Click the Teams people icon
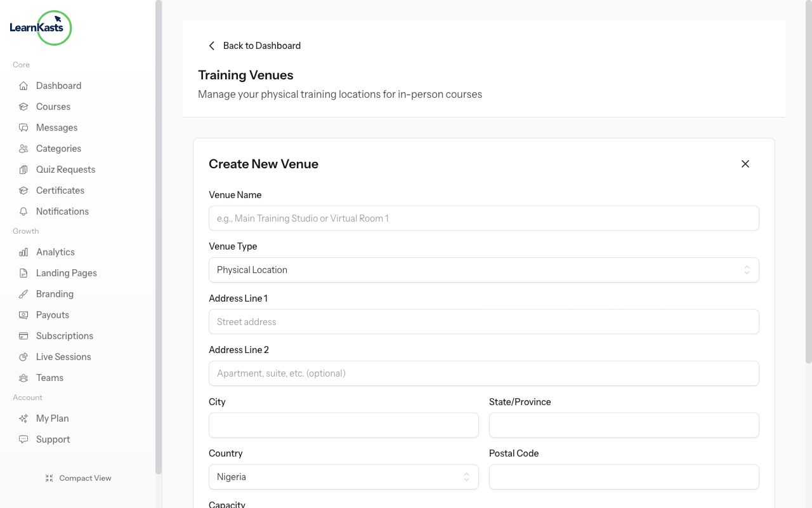This screenshot has height=508, width=812. click(23, 377)
